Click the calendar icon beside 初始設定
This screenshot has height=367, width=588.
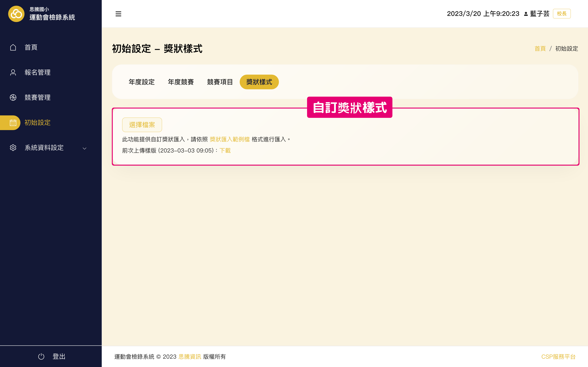click(x=13, y=123)
